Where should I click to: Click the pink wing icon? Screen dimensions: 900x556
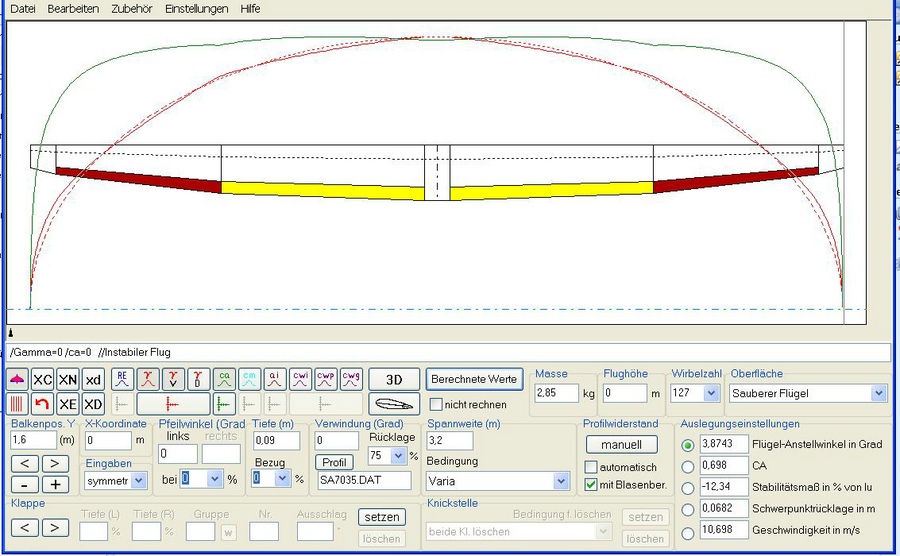[18, 380]
